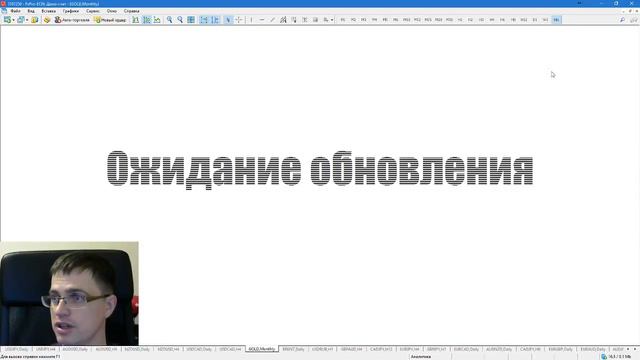Select the text label tool

tap(315, 20)
